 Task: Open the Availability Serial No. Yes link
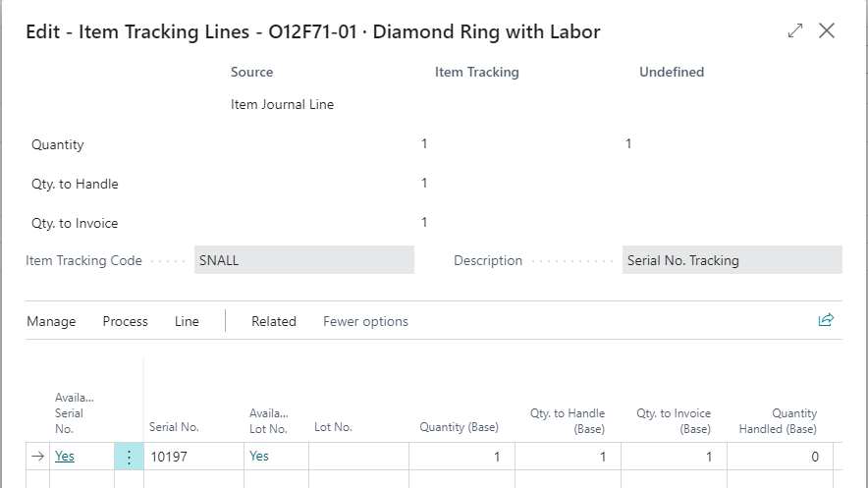pos(65,456)
